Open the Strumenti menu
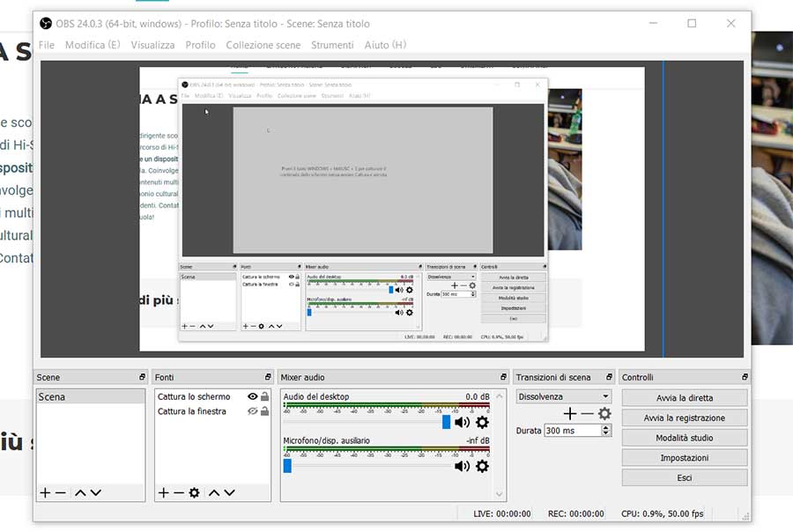This screenshot has width=793, height=532. [x=332, y=45]
